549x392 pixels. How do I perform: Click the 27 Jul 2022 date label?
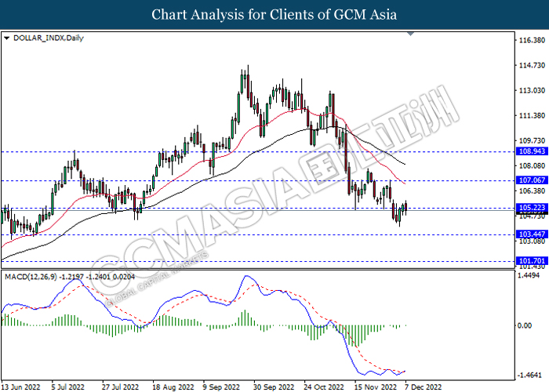[x=121, y=387]
